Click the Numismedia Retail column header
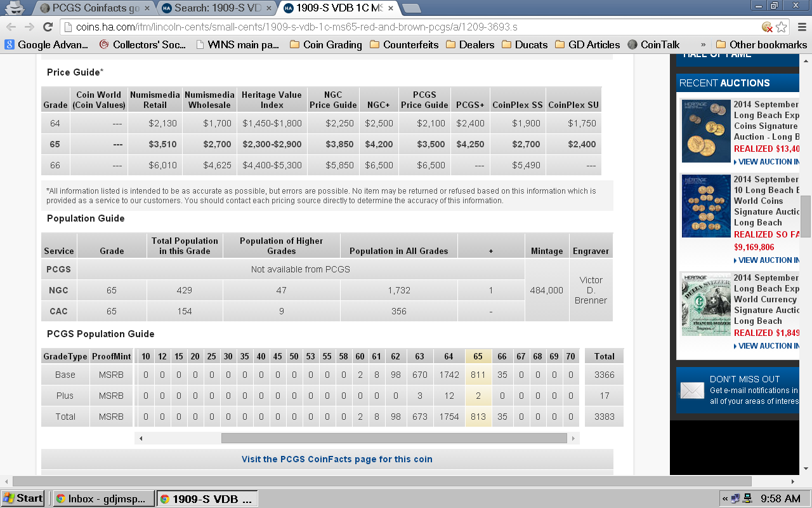812x508 pixels. [155, 100]
